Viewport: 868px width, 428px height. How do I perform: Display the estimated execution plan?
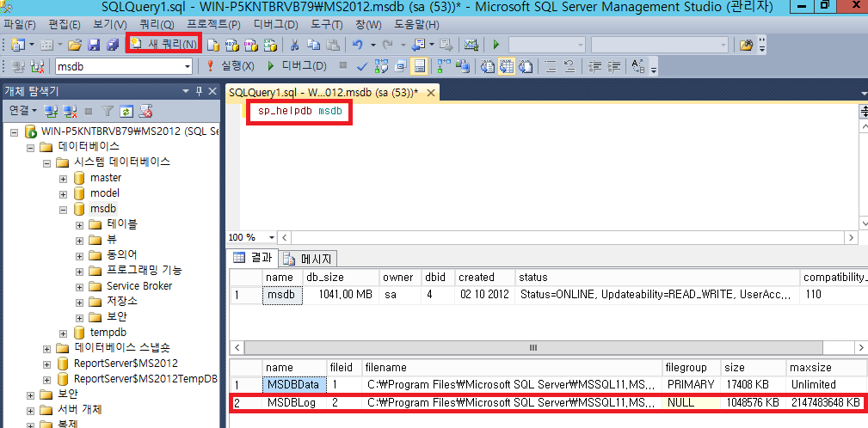tap(381, 66)
